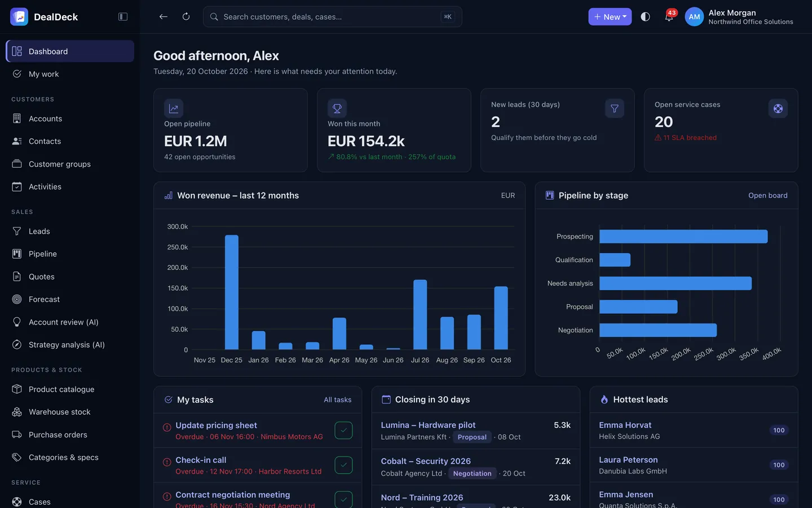The height and width of the screenshot is (508, 812).
Task: Open the Accounts section
Action: [70, 119]
